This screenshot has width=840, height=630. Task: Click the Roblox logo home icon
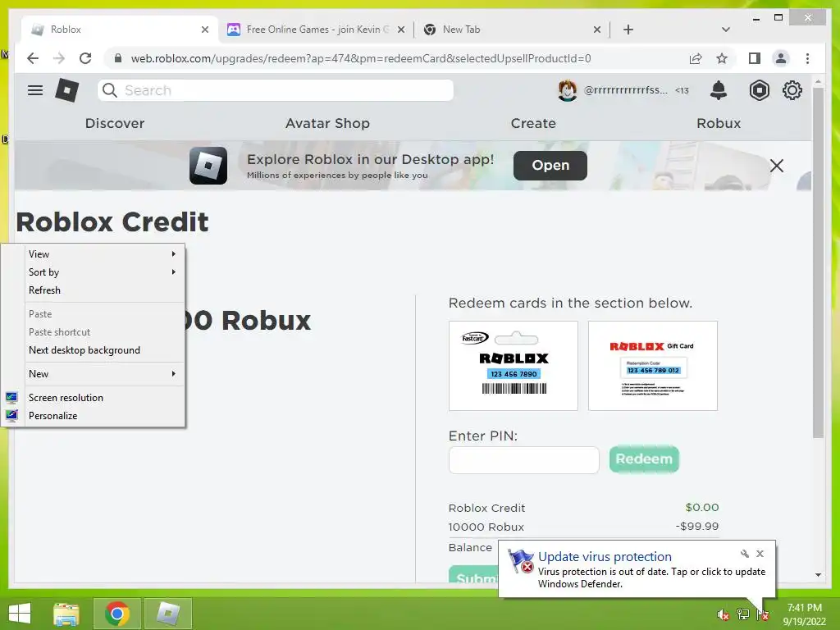point(67,90)
